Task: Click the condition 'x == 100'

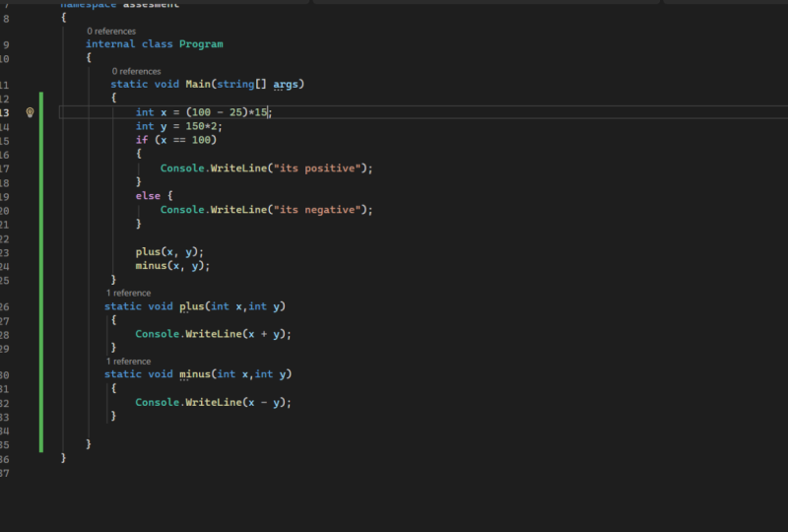Action: pyautogui.click(x=185, y=140)
